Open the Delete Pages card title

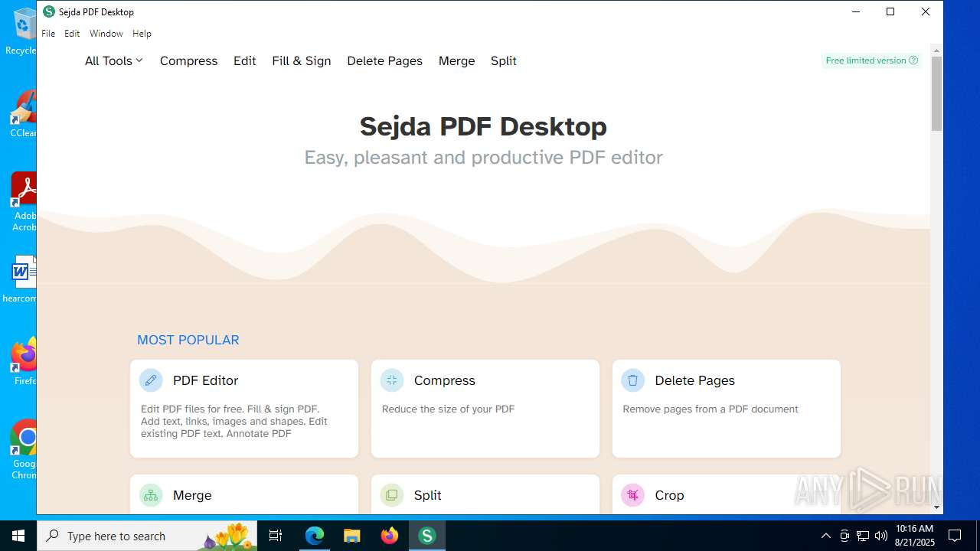(694, 380)
